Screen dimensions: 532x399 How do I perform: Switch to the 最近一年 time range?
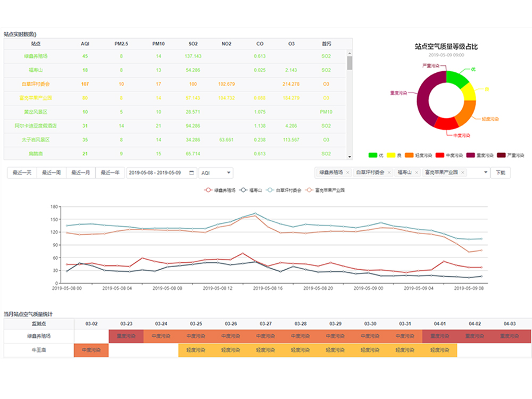[x=110, y=173]
